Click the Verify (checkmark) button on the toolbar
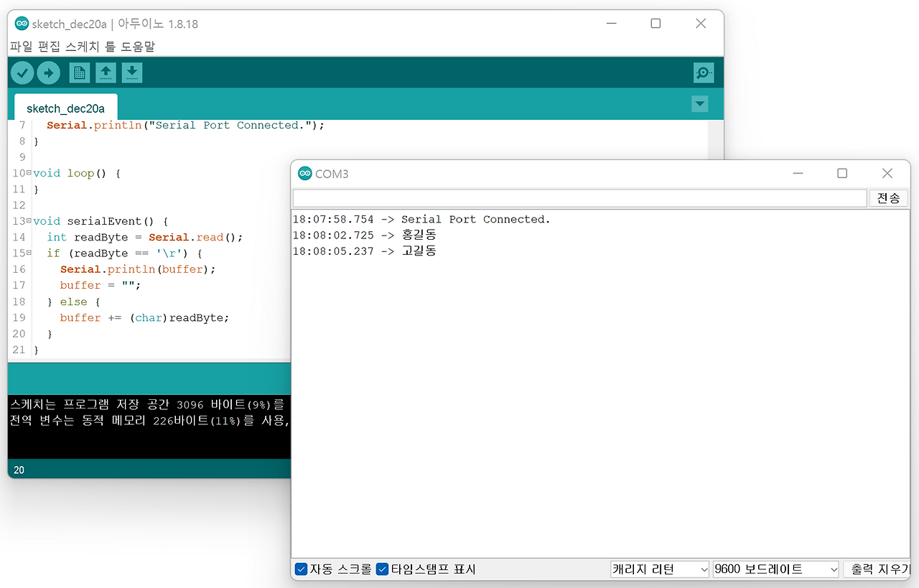 pos(22,73)
